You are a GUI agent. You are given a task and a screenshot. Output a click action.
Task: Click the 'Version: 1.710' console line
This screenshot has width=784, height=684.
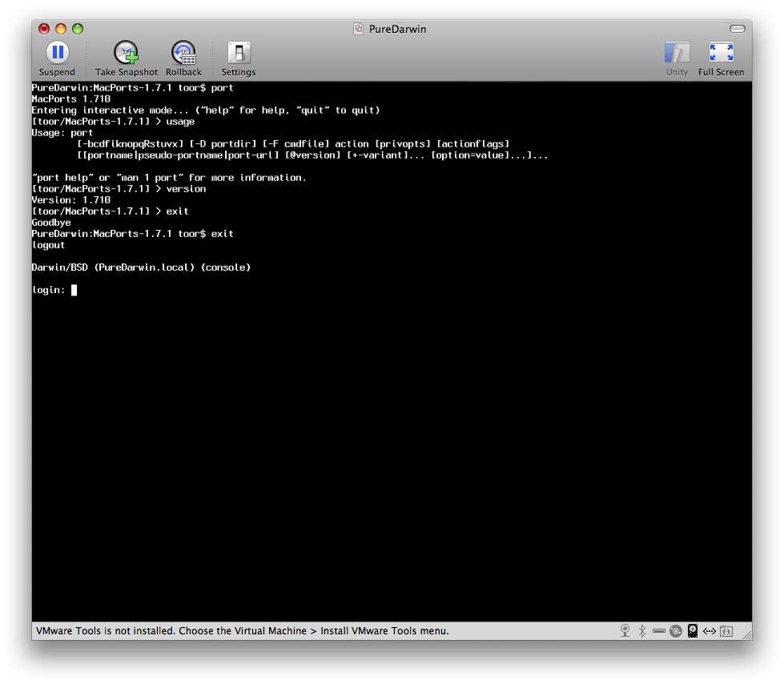[x=71, y=200]
